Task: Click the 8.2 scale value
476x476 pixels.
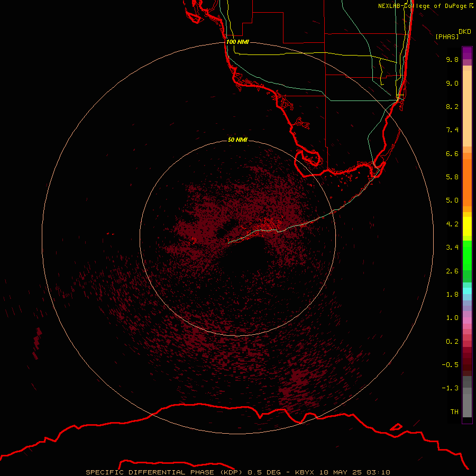Action: (x=452, y=106)
